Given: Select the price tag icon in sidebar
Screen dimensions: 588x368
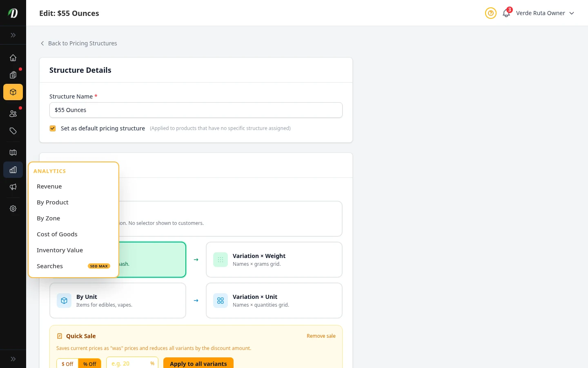Looking at the screenshot, I should tap(13, 131).
